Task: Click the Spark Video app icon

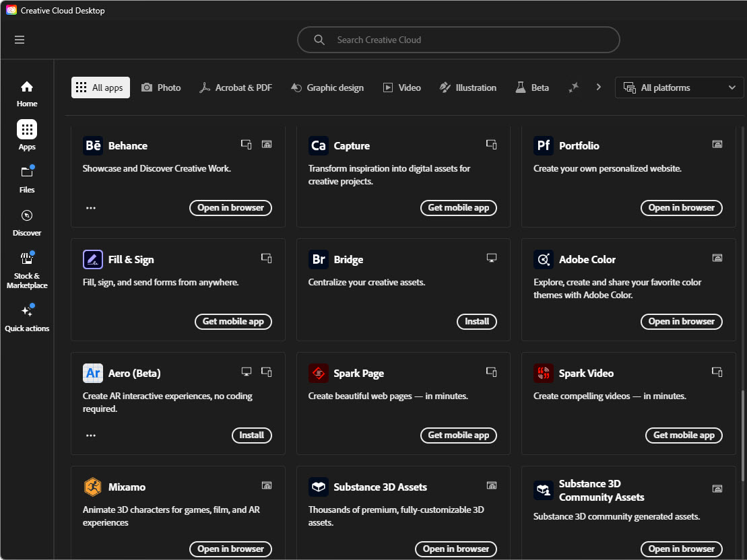Action: coord(543,373)
